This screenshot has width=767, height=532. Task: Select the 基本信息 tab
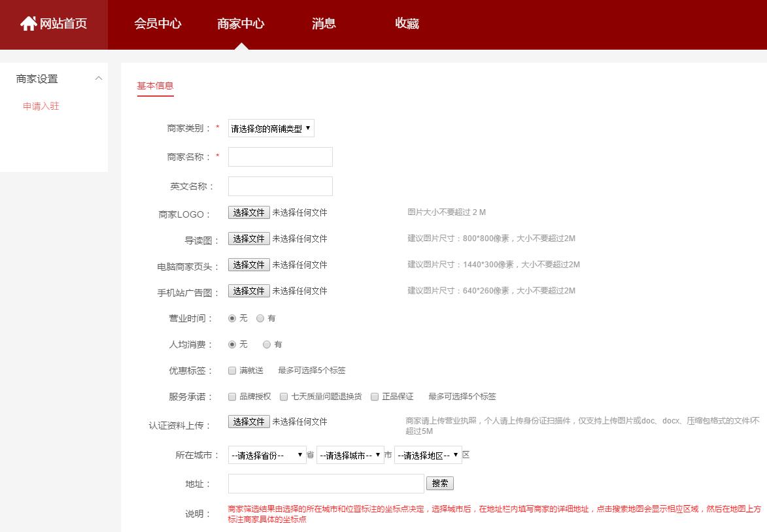click(x=155, y=86)
